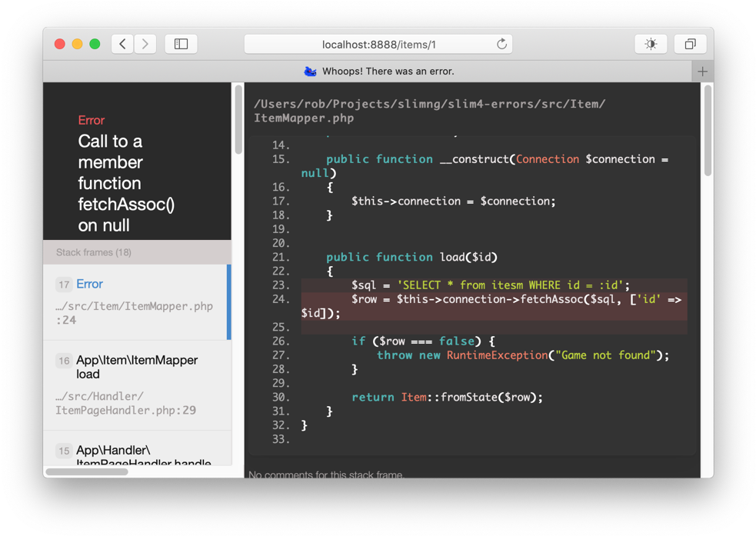
Task: Click the horizontal scrollbar under stack frames
Action: [x=87, y=471]
